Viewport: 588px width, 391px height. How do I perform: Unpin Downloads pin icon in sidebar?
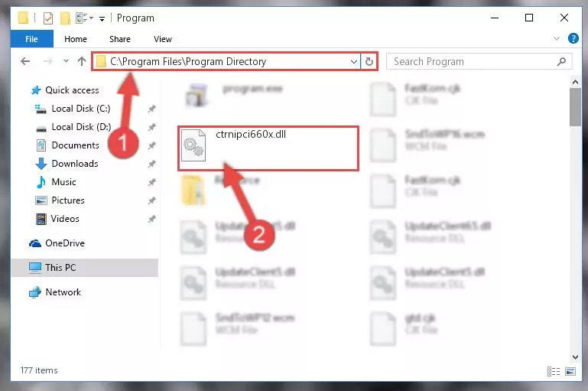click(x=151, y=164)
